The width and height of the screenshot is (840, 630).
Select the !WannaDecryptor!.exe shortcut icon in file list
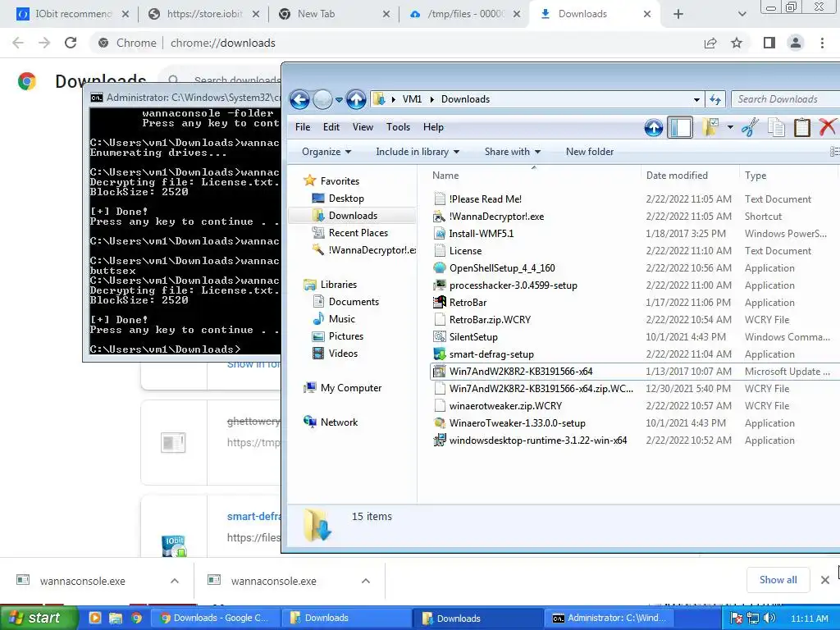point(440,217)
